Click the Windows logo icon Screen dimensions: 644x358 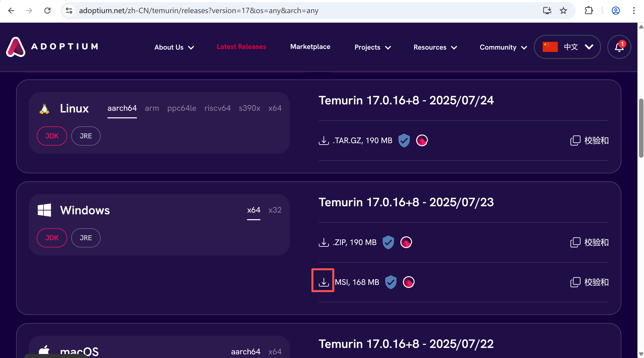click(44, 210)
